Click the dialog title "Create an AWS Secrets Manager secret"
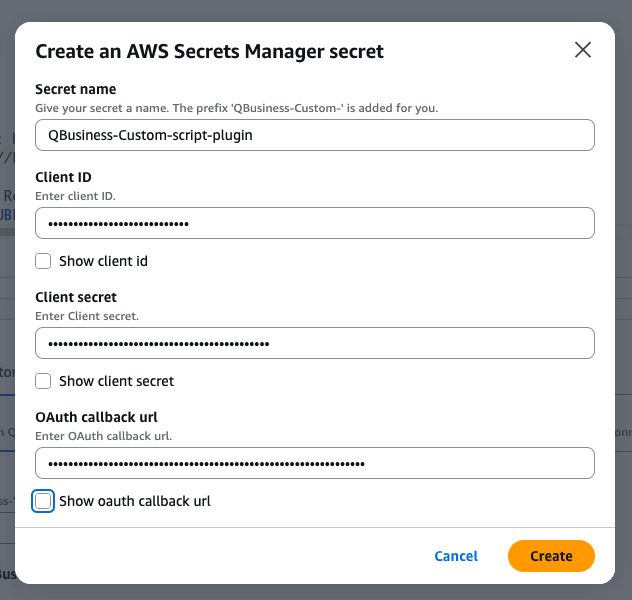 (x=209, y=51)
